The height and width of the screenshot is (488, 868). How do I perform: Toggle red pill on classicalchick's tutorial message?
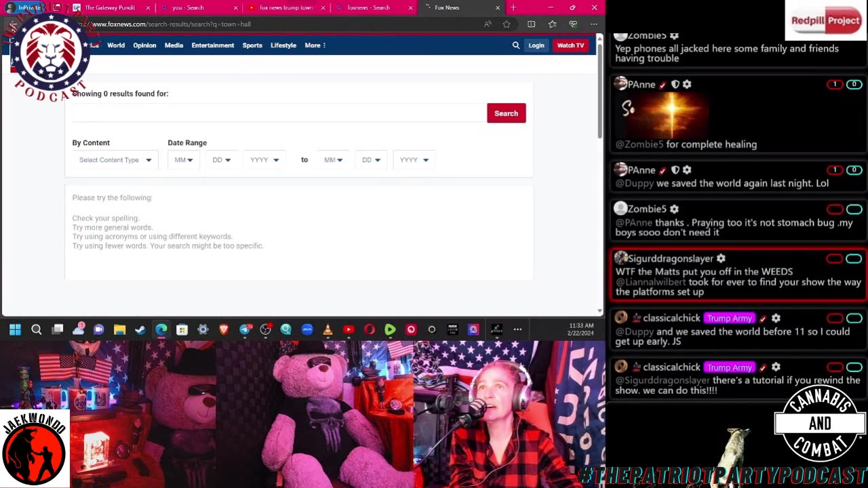click(834, 367)
